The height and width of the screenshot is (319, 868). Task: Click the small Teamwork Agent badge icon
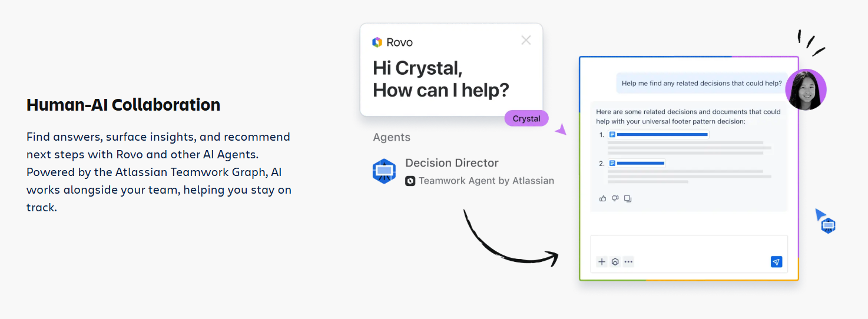click(x=410, y=181)
